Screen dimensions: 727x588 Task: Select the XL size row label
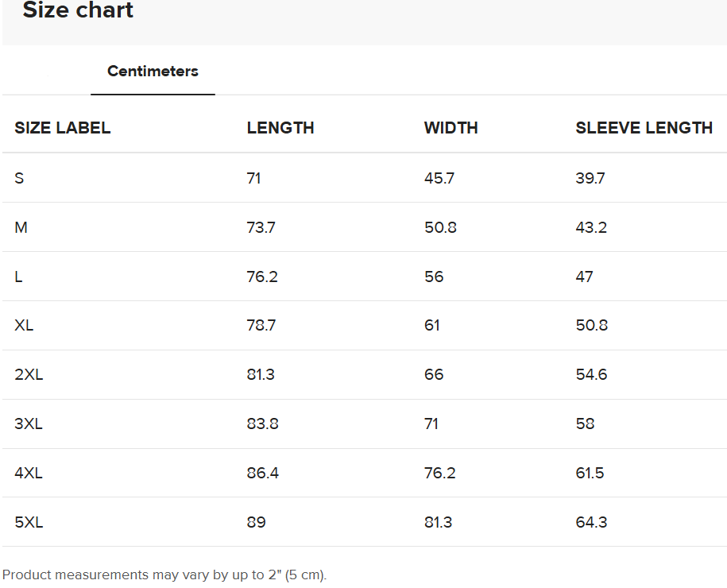pyautogui.click(x=25, y=325)
